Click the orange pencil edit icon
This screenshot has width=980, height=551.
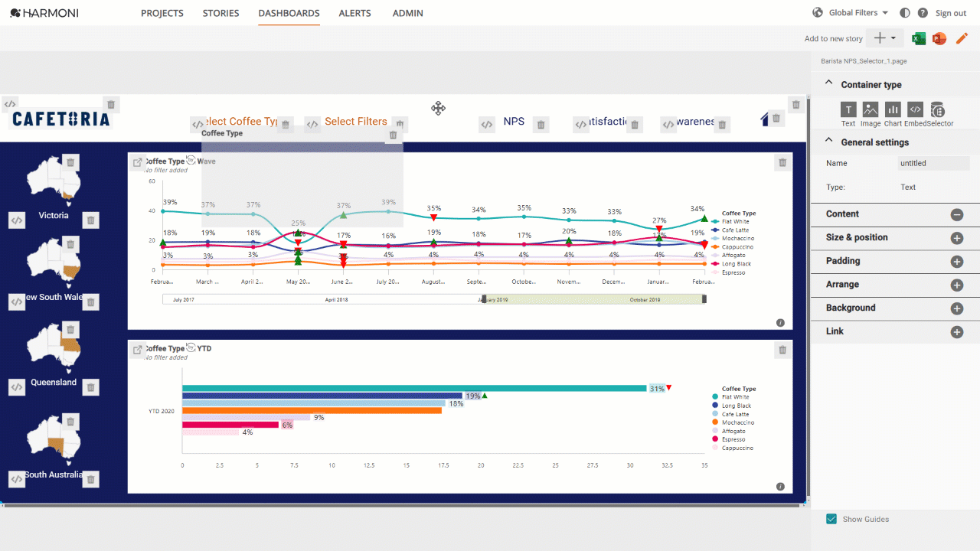pos(962,38)
